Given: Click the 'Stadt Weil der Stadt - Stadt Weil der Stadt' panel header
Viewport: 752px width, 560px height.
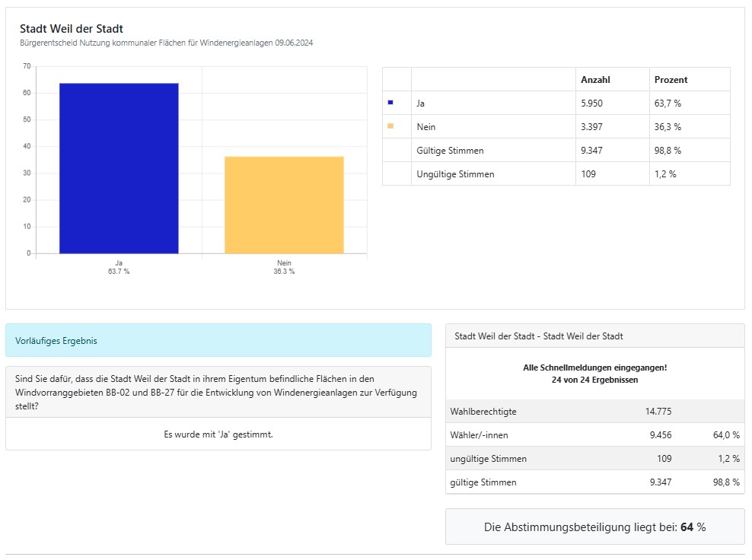Looking at the screenshot, I should pyautogui.click(x=539, y=336).
